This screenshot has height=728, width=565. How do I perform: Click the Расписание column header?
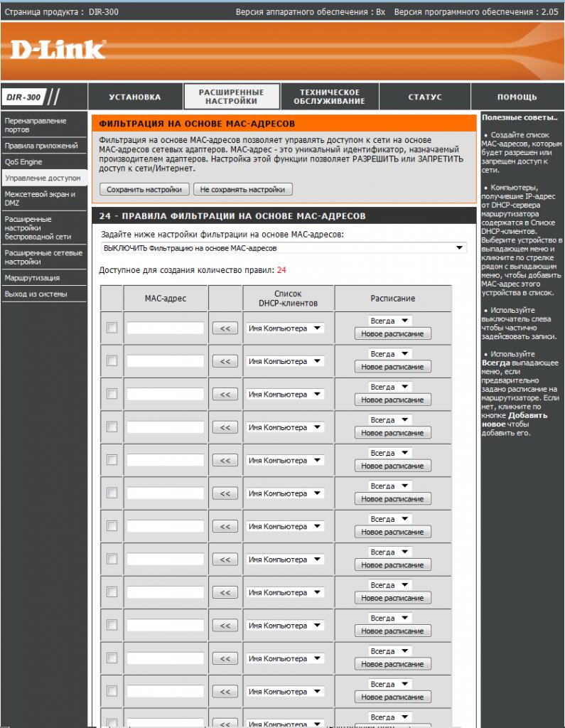coord(393,299)
